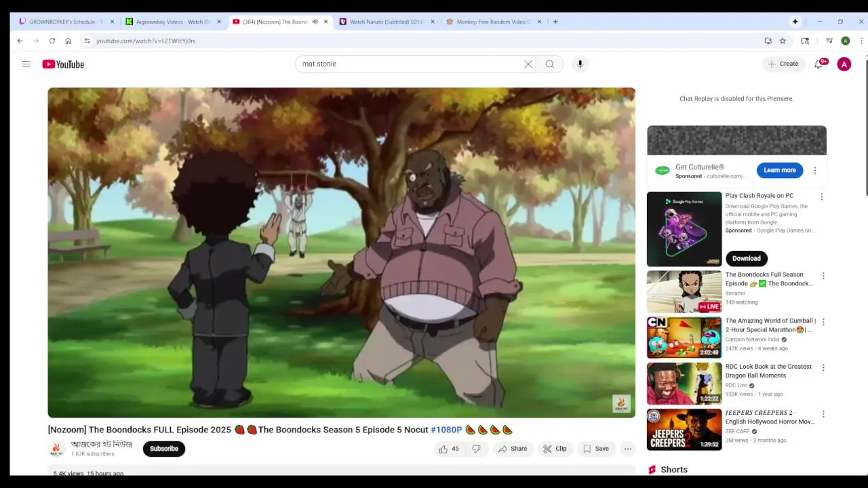Close the Watch Naruto tab
The image size is (868, 488).
click(433, 22)
